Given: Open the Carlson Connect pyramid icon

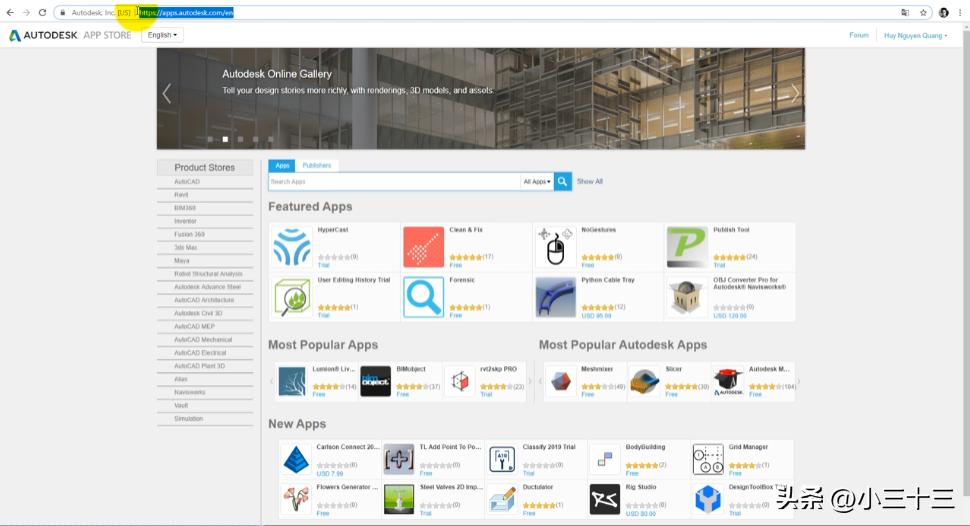Looking at the screenshot, I should pos(296,460).
